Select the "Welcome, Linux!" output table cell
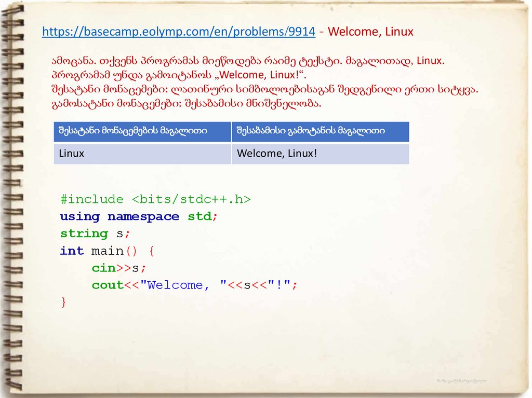Image resolution: width=532 pixels, height=398 pixels. pos(320,154)
